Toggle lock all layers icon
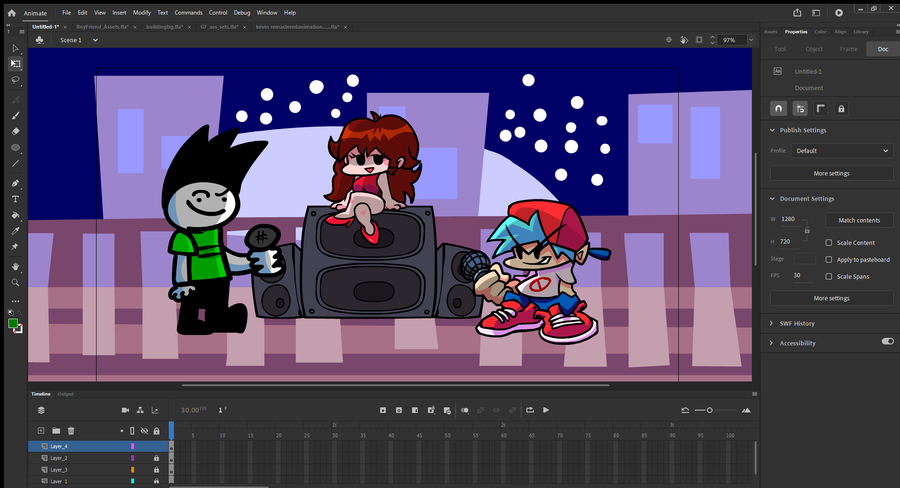900x488 pixels. point(156,431)
